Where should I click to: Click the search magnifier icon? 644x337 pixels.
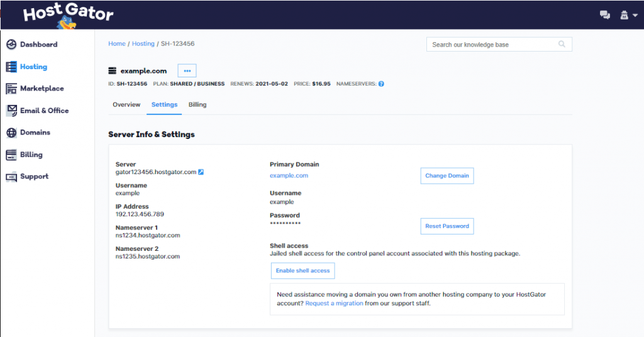(x=562, y=44)
